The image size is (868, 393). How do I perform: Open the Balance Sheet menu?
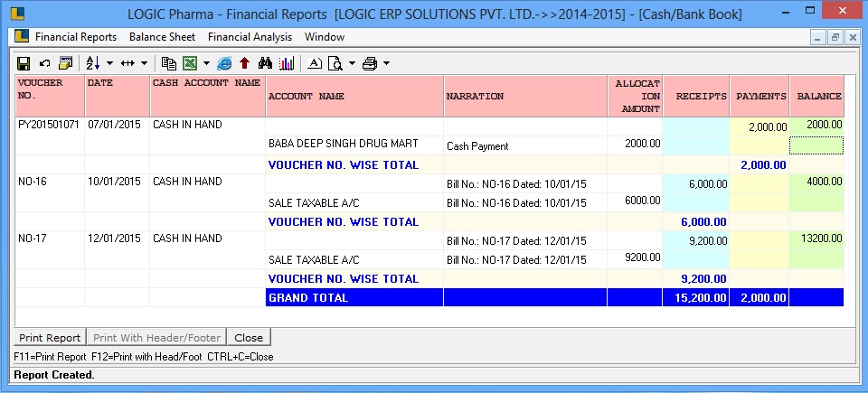pyautogui.click(x=162, y=37)
